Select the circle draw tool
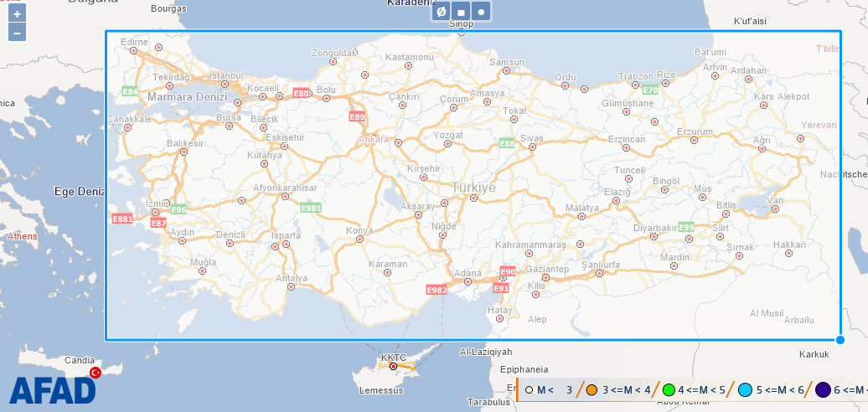Image resolution: width=868 pixels, height=412 pixels. [x=481, y=12]
